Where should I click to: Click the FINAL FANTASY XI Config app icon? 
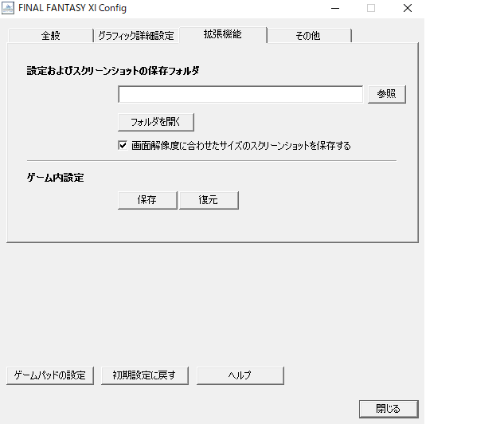9,8
